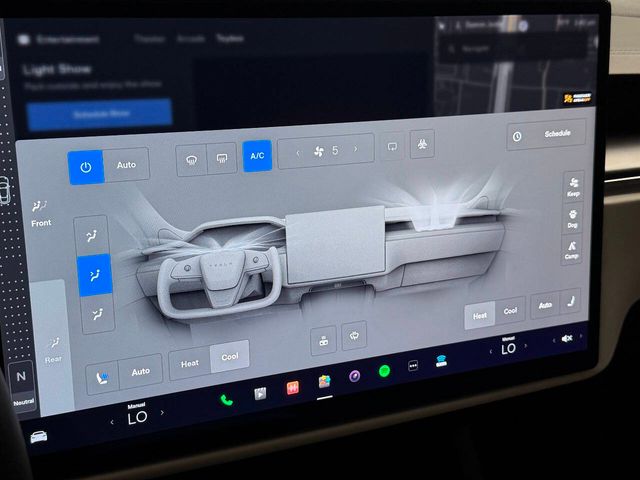Image resolution: width=640 pixels, height=480 pixels.
Task: Select Cool for passenger seat
Action: coord(510,311)
